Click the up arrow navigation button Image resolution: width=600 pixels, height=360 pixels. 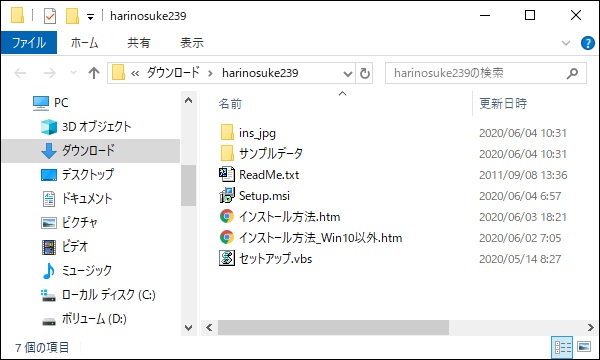coord(94,73)
